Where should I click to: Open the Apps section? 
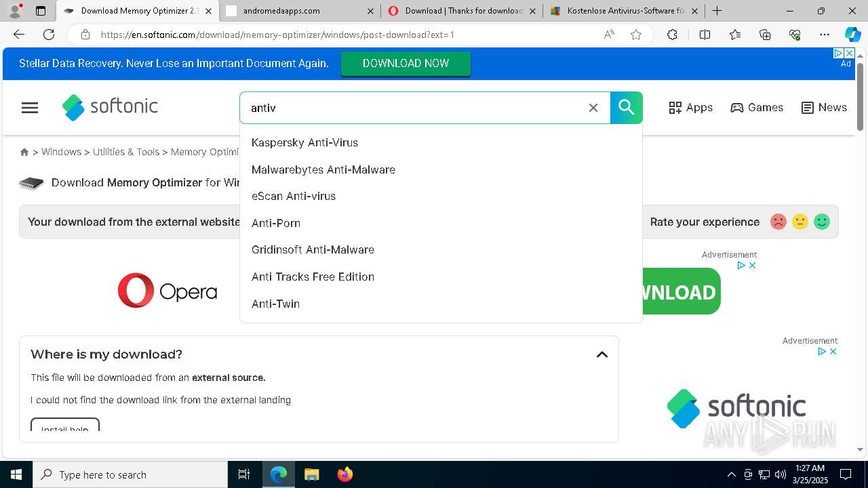click(x=690, y=108)
